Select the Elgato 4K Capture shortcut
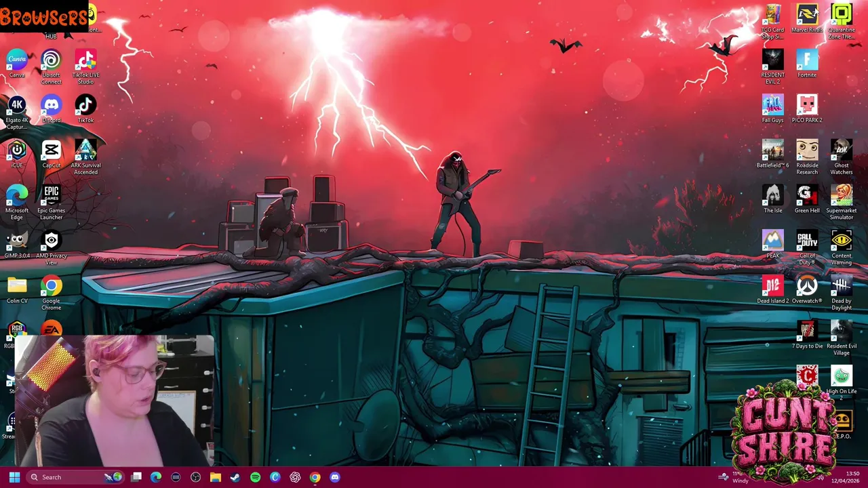 (17, 112)
